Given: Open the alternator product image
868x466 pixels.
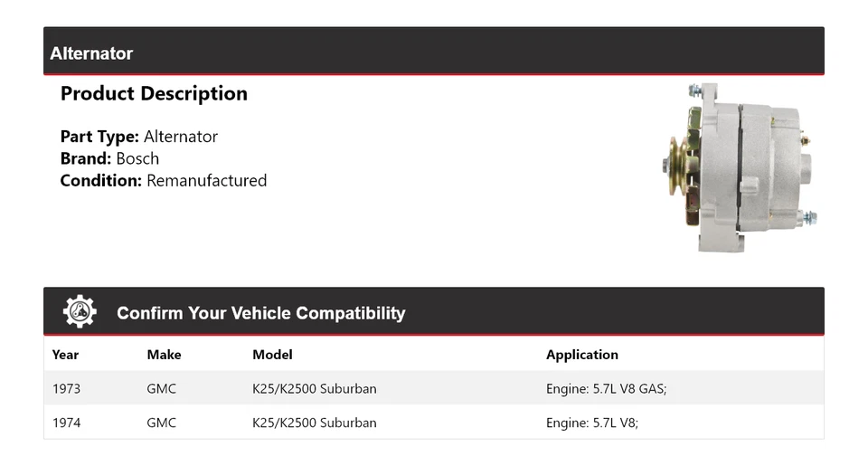Looking at the screenshot, I should coord(737,168).
